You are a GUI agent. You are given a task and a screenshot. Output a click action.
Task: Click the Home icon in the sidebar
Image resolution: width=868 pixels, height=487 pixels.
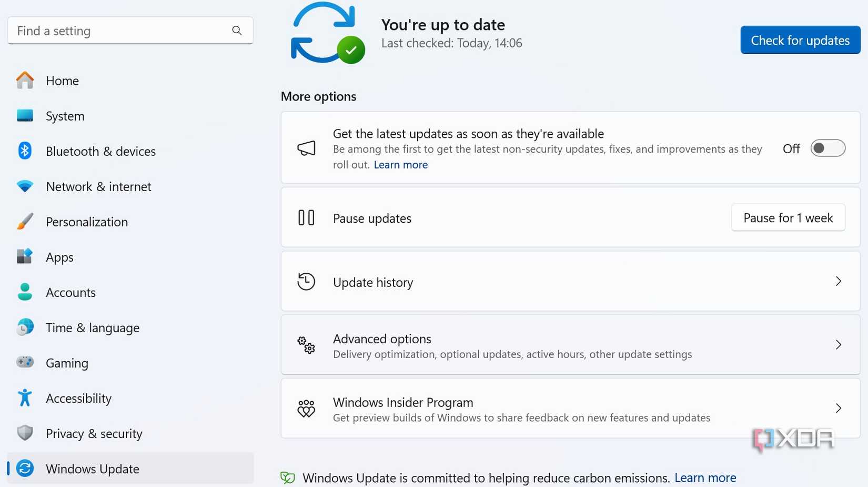click(x=25, y=80)
